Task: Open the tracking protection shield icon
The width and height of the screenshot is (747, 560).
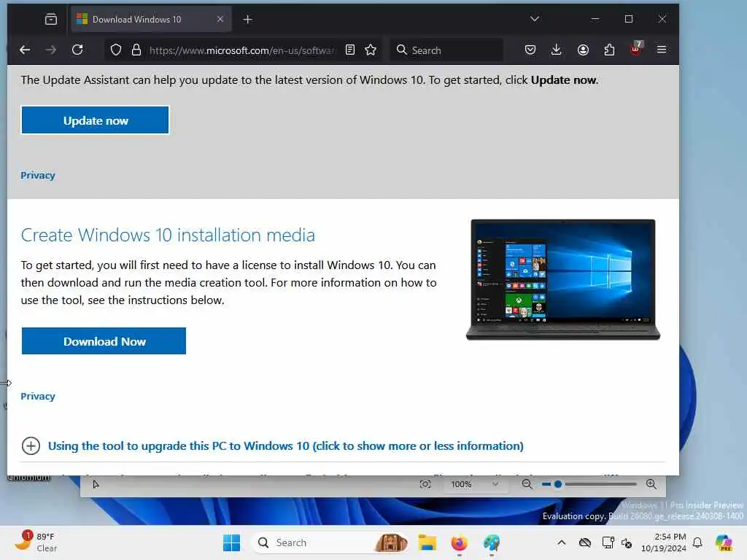Action: pos(116,50)
